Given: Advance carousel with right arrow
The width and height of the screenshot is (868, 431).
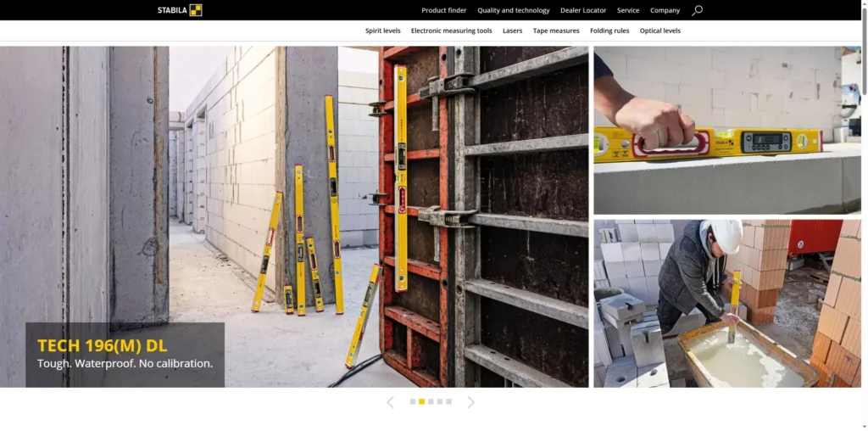Looking at the screenshot, I should point(471,402).
